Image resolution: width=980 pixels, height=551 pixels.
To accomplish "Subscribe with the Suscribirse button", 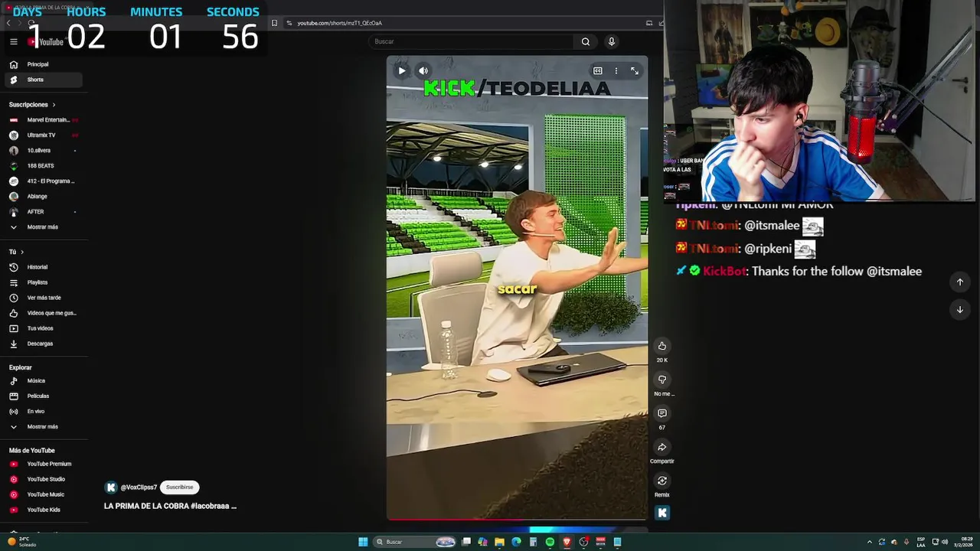I will coord(180,487).
